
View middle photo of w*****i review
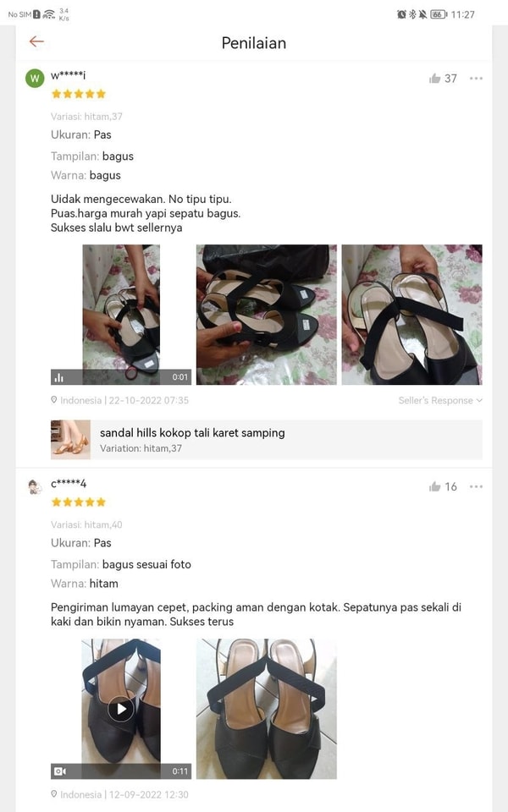click(x=266, y=315)
